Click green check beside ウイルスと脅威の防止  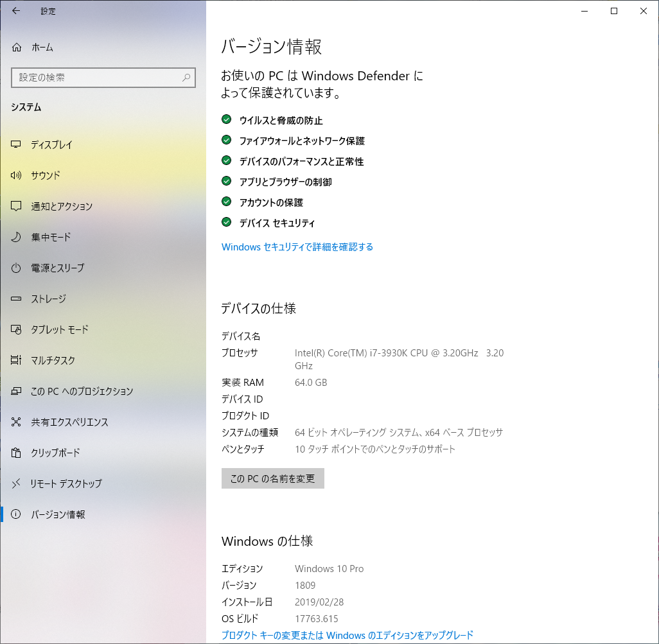(227, 119)
